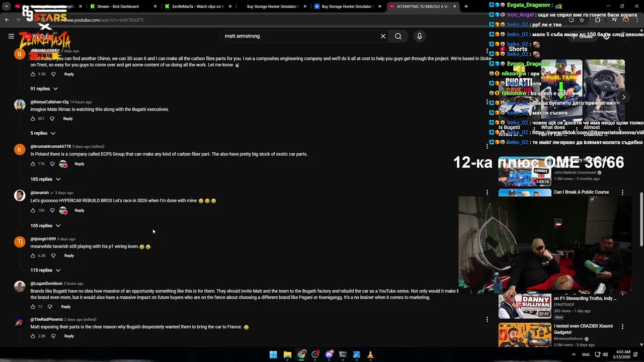The width and height of the screenshot is (644, 362).
Task: Reply to the @TheRadPhoenix comment
Action: (x=69, y=336)
